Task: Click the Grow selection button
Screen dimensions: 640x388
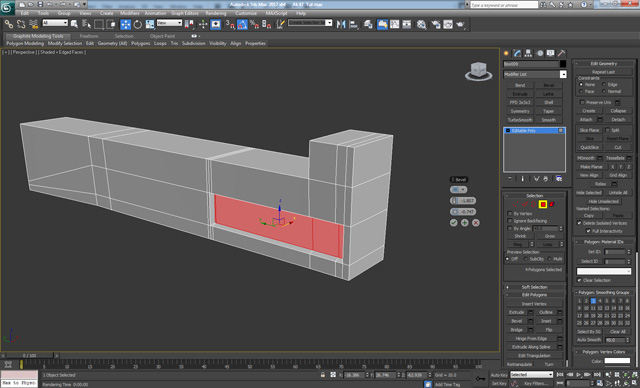Action: tap(550, 236)
